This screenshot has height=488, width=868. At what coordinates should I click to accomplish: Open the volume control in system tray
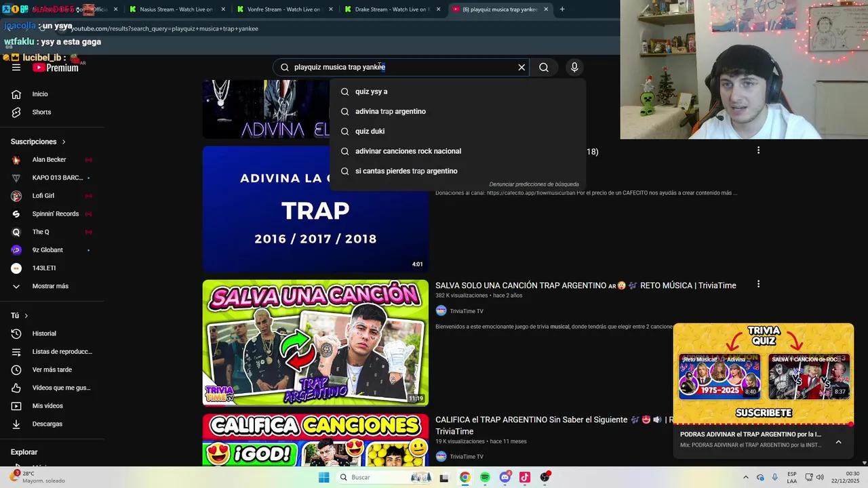click(820, 477)
